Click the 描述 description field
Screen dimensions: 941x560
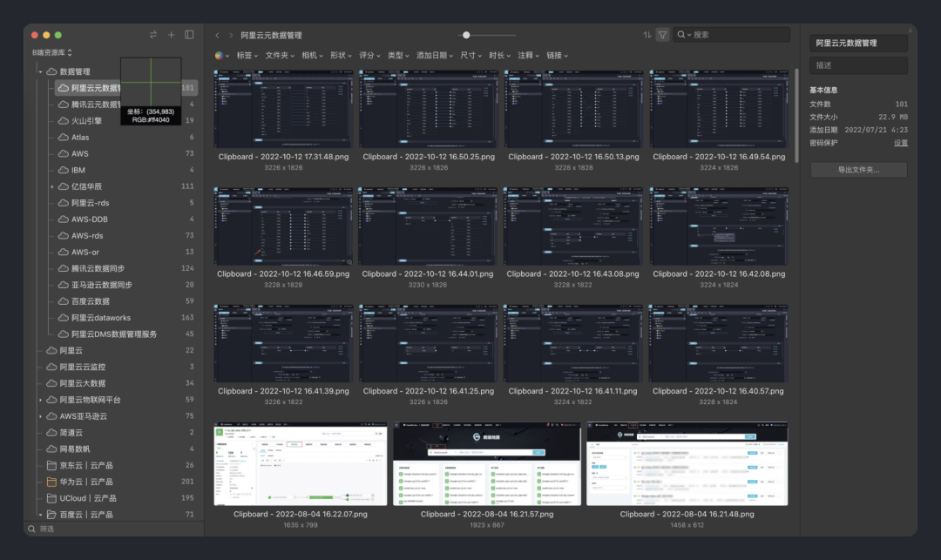[858, 65]
